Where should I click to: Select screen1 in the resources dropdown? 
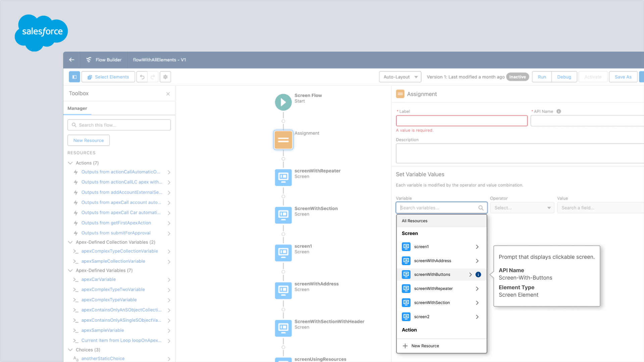coord(441,247)
